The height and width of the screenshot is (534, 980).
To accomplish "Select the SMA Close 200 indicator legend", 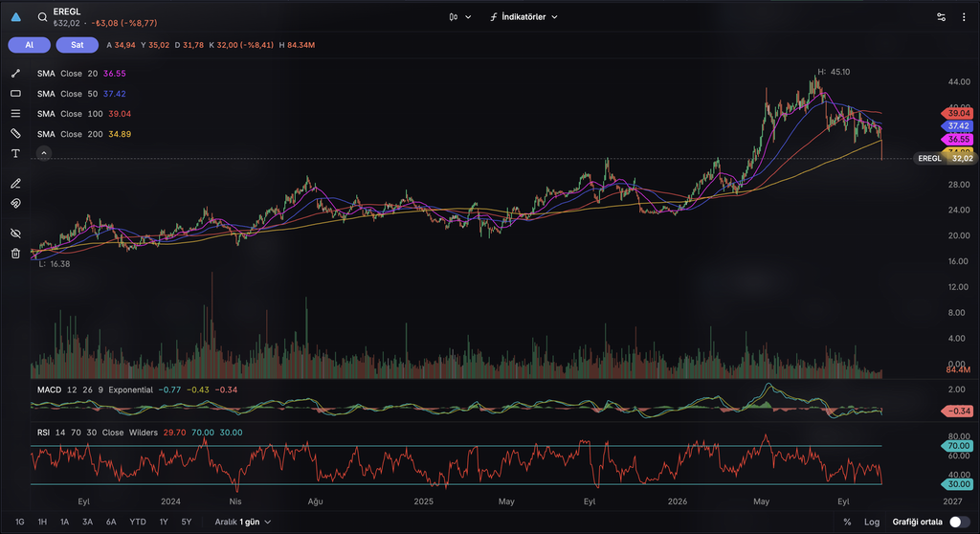I will pyautogui.click(x=84, y=134).
